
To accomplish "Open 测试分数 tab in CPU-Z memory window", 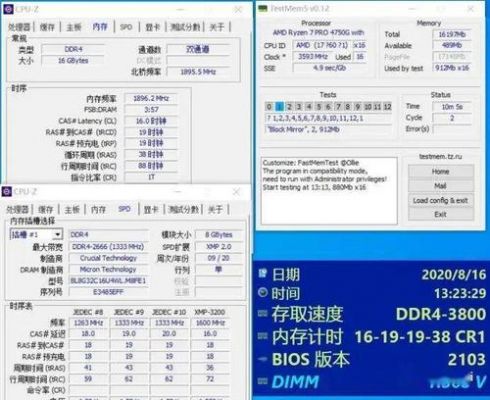I will pos(185,27).
